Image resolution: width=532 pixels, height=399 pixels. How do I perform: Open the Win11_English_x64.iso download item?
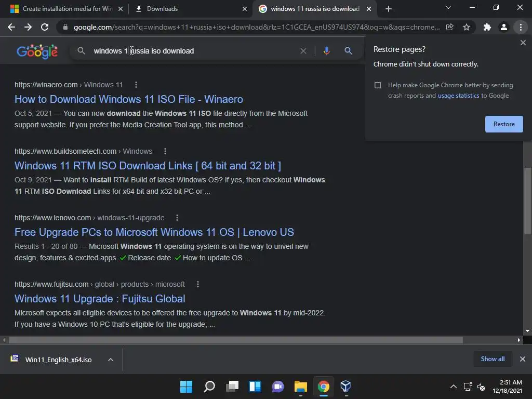coord(58,360)
